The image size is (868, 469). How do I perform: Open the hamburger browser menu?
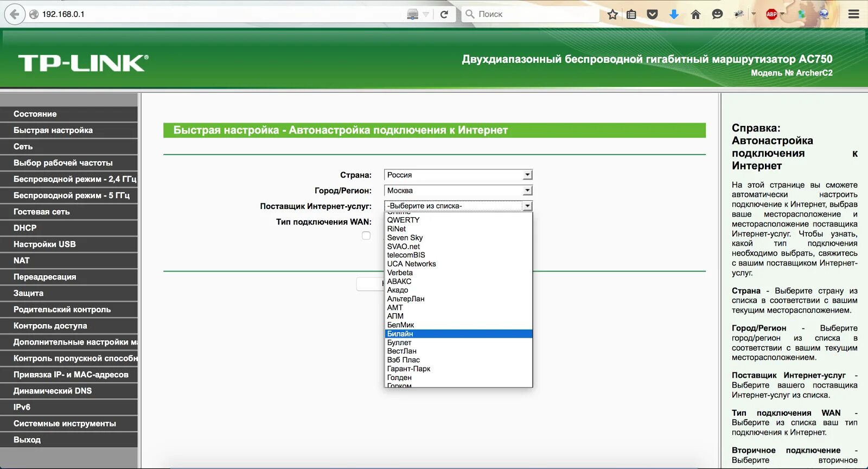[x=854, y=14]
